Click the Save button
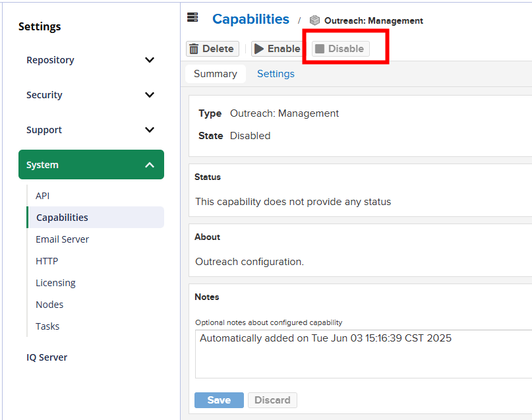This screenshot has width=532, height=420. pyautogui.click(x=219, y=400)
